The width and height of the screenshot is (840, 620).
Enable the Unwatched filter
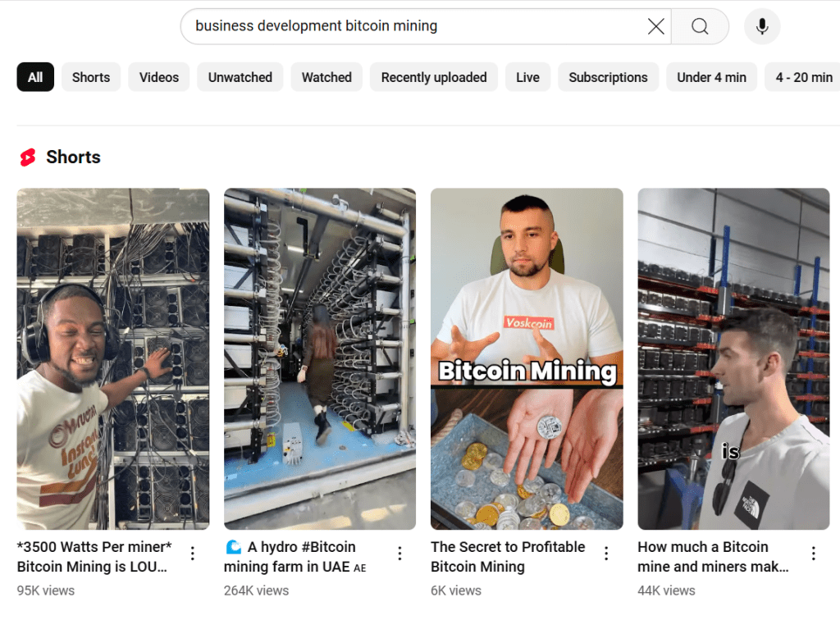point(240,76)
